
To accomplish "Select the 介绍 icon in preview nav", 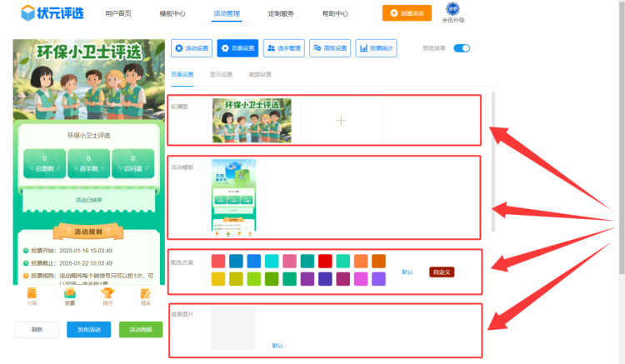I will tap(32, 296).
